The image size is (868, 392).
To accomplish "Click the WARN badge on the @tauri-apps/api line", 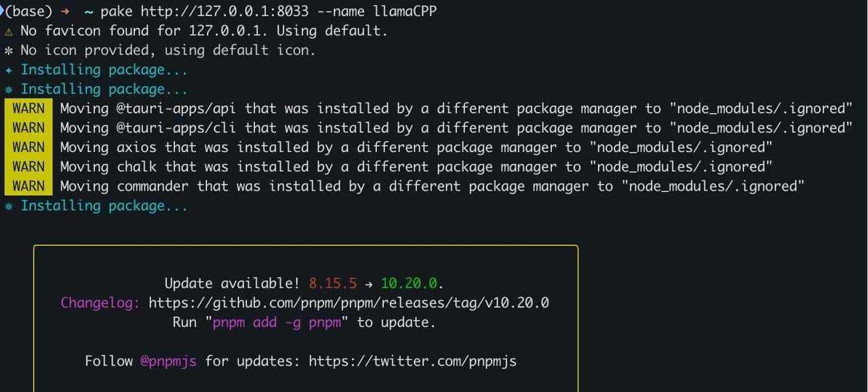I will tap(28, 109).
